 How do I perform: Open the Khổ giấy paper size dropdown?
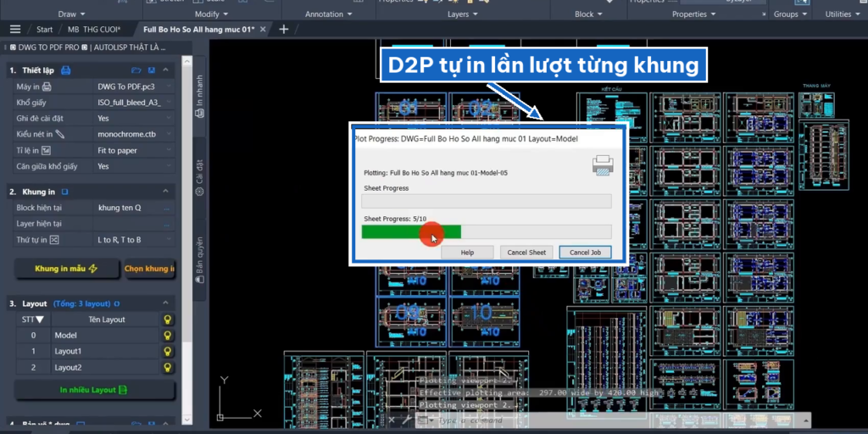pyautogui.click(x=135, y=103)
